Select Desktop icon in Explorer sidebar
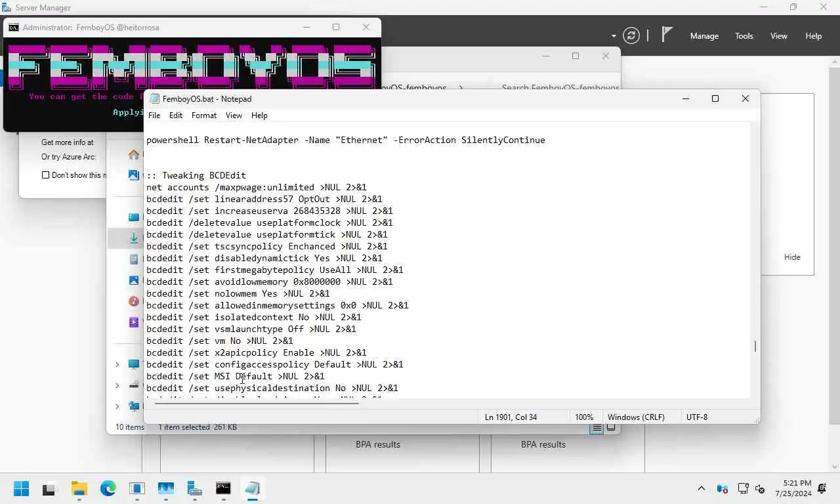Screen dimensions: 840x504 (x=134, y=217)
